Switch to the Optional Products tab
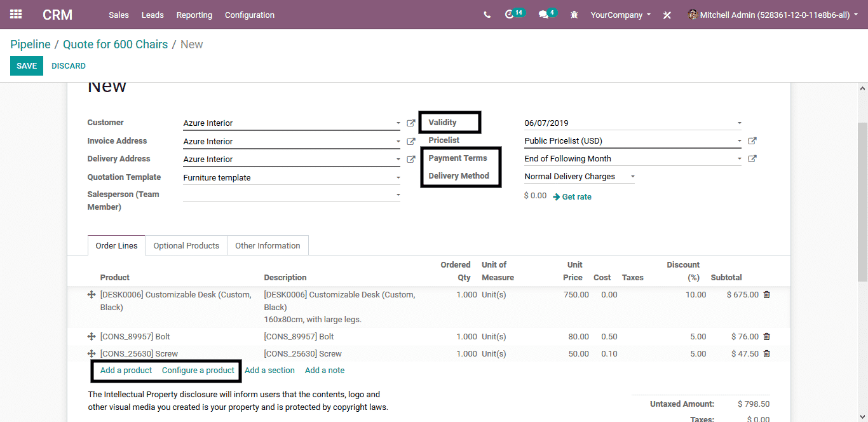Screen dimensions: 868x422 186,246
